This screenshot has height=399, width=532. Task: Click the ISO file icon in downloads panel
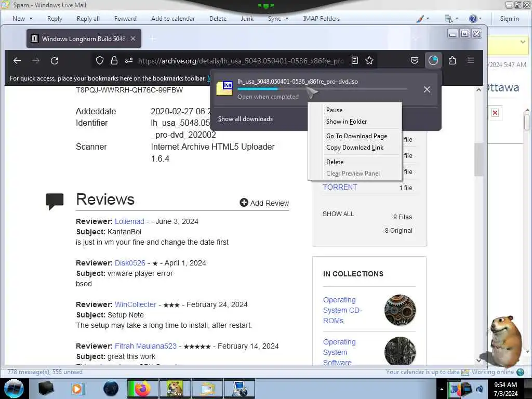tap(224, 88)
